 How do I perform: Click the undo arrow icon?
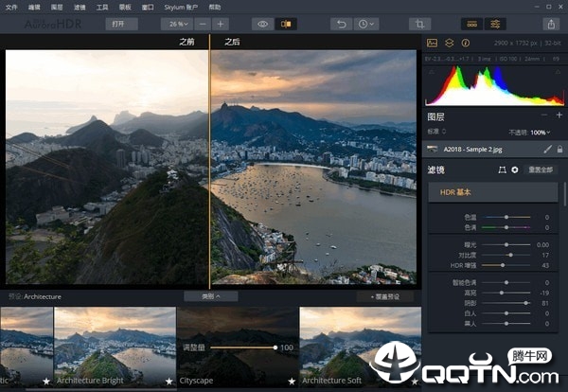click(343, 24)
